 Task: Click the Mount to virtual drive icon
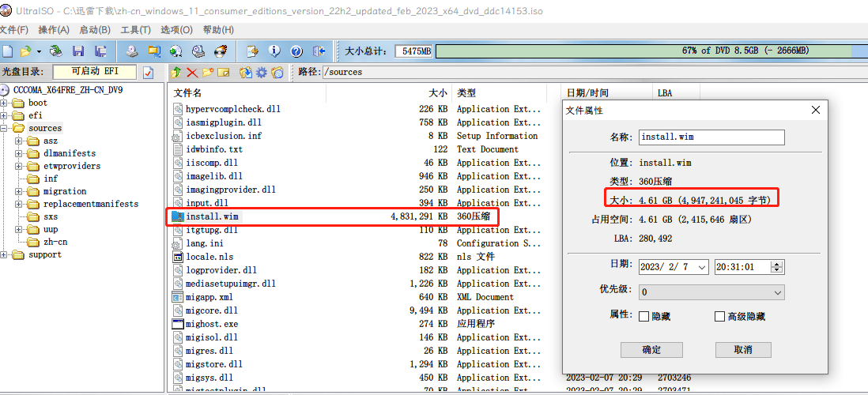tap(198, 51)
